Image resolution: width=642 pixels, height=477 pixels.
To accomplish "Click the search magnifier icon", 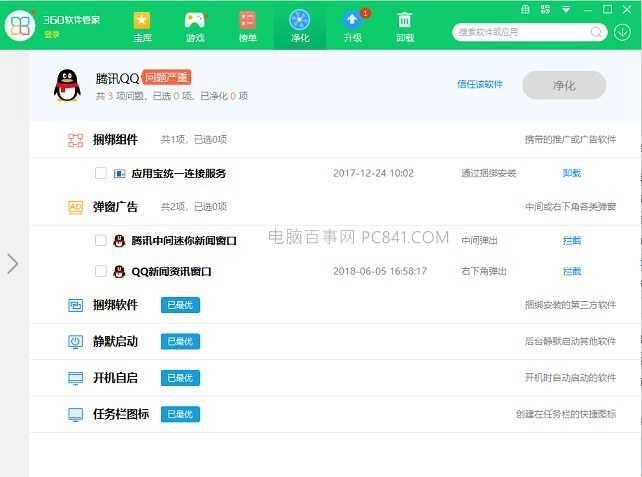I will pos(596,32).
